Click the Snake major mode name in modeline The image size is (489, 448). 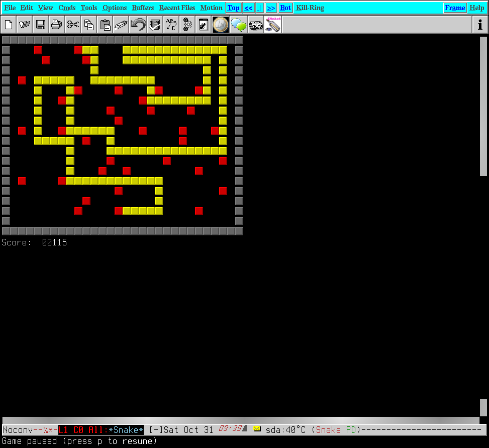point(328,430)
